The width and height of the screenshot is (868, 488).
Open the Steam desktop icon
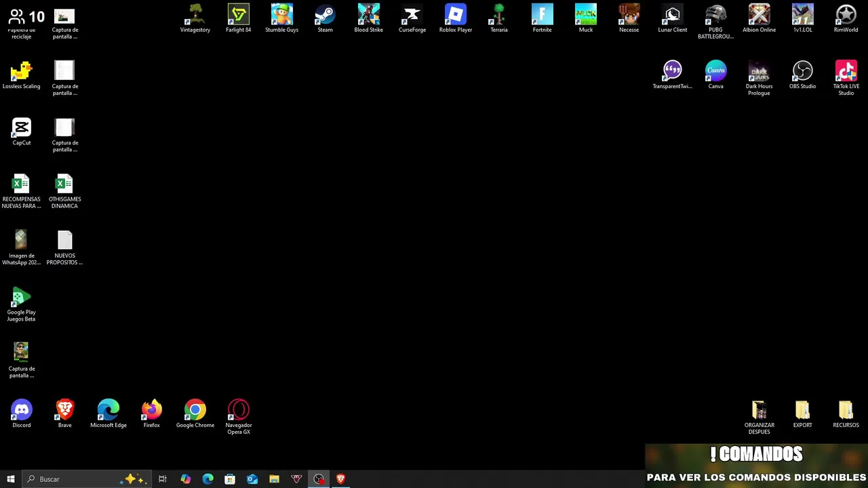(x=325, y=18)
